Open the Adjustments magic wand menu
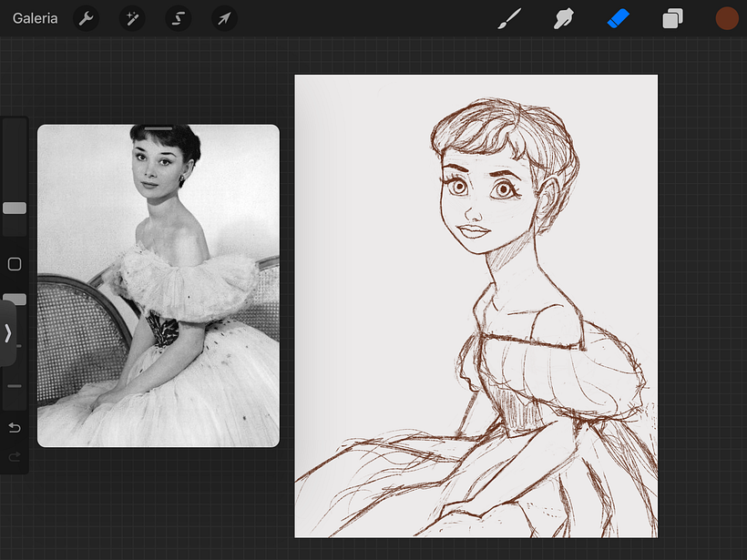Screen dimensions: 747x560 click(132, 18)
